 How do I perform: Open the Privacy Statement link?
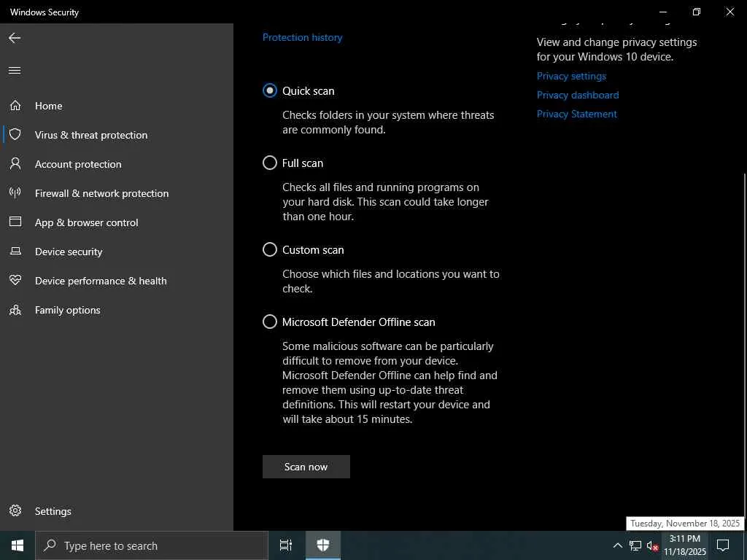576,114
